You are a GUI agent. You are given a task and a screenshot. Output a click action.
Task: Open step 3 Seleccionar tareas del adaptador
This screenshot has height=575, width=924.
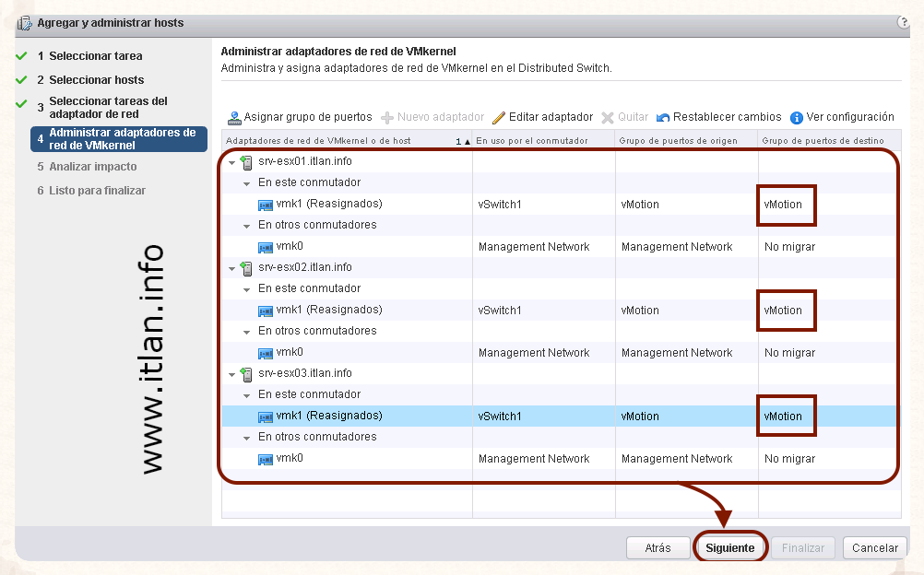(108, 108)
